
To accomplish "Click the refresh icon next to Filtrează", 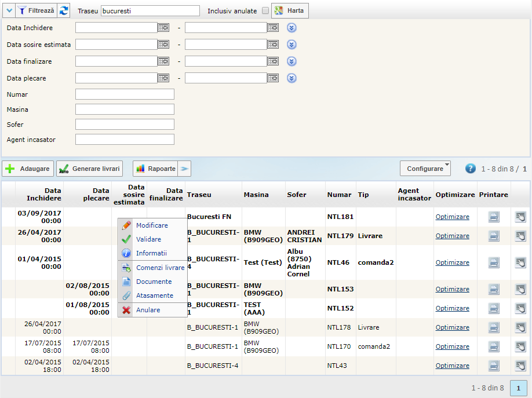I will point(64,10).
